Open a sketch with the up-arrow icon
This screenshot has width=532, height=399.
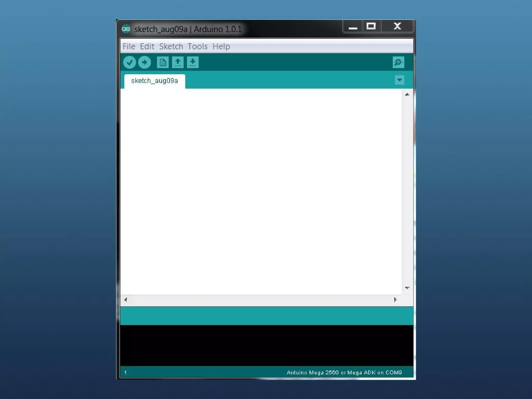178,62
